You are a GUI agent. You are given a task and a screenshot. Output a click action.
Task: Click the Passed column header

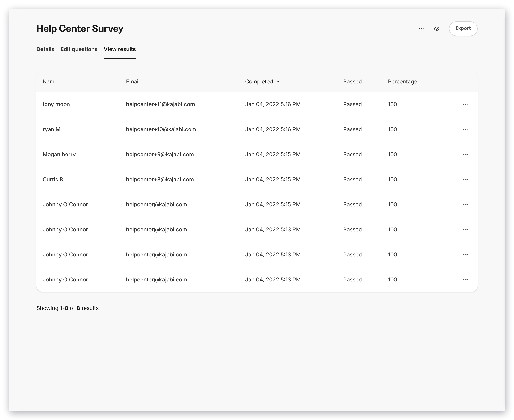click(x=352, y=81)
